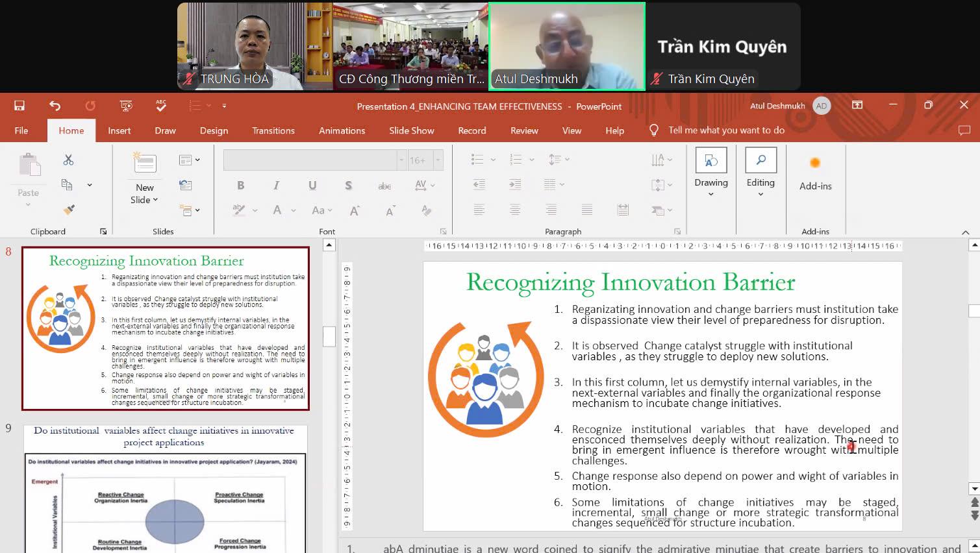Run the spelling check icon
Viewport: 980px width, 553px height.
161,106
